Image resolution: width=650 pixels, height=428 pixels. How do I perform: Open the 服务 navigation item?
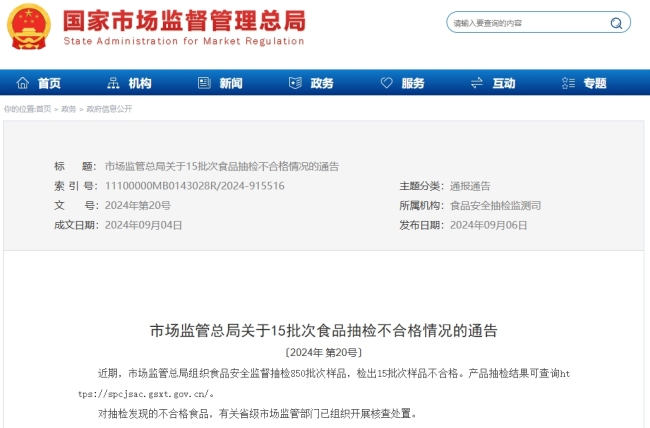coord(413,83)
